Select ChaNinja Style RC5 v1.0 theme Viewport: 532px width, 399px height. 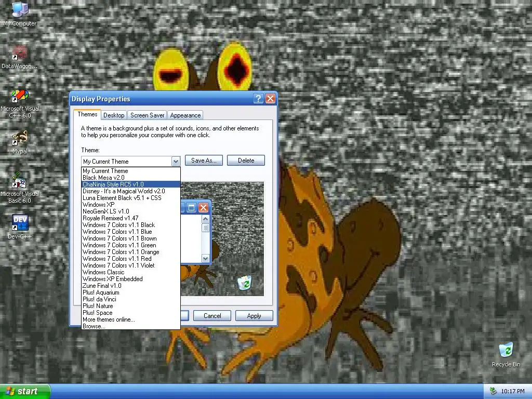coord(130,184)
